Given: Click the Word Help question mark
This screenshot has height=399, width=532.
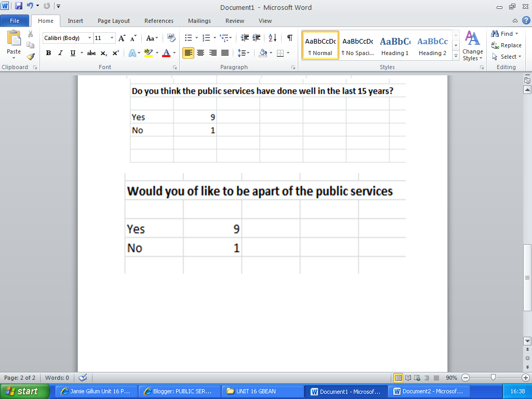Looking at the screenshot, I should coord(526,20).
